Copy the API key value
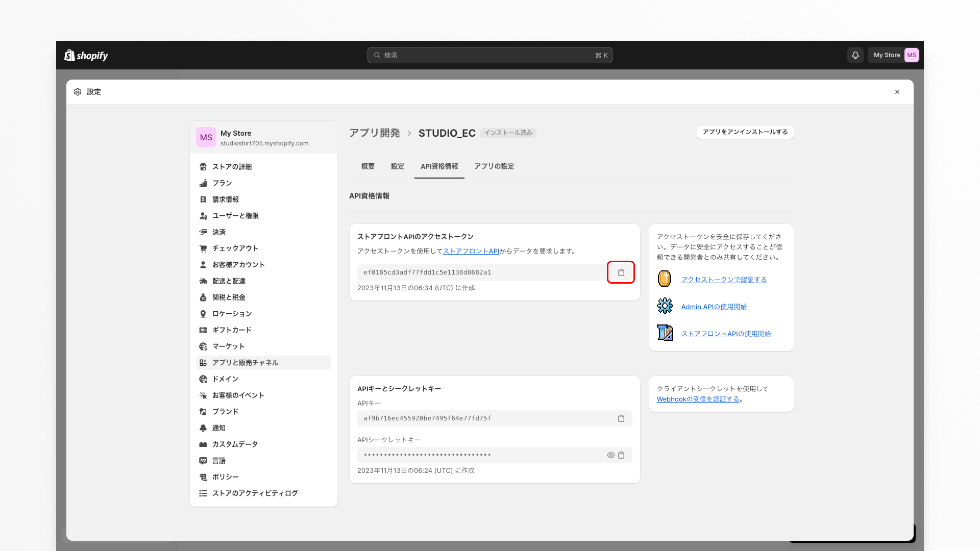Viewport: 980px width, 551px height. 621,418
